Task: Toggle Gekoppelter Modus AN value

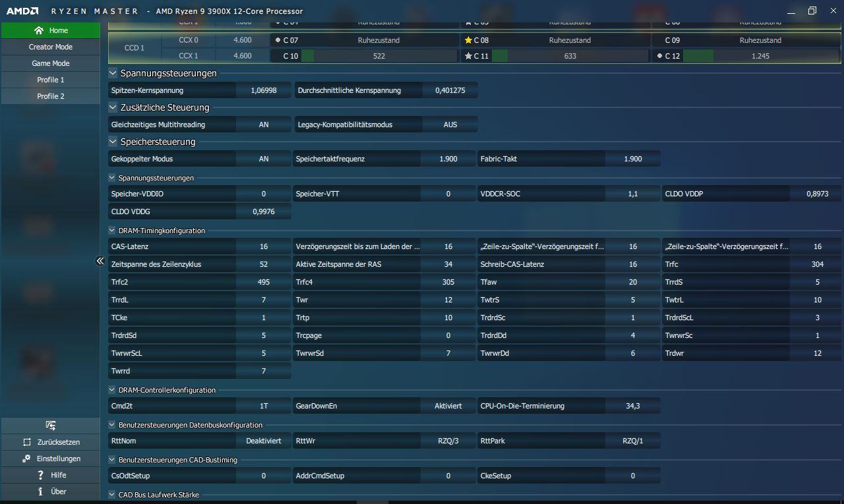Action: 264,159
